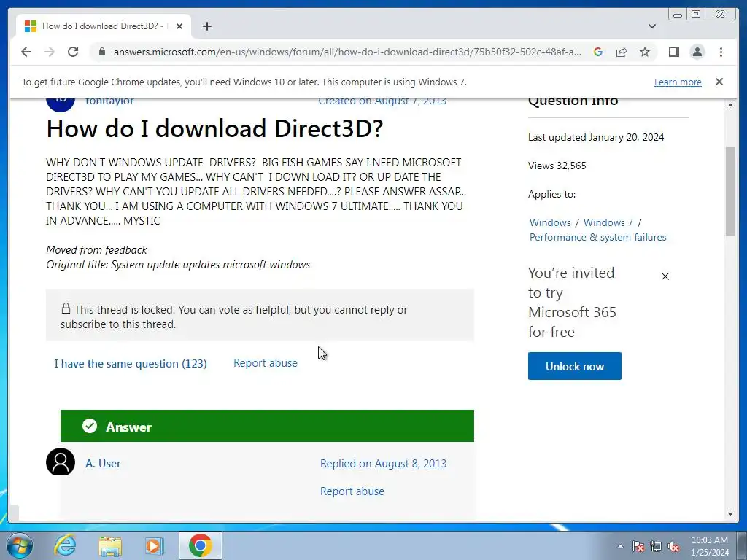
Task: Open tonitaylor's profile link
Action: point(109,101)
